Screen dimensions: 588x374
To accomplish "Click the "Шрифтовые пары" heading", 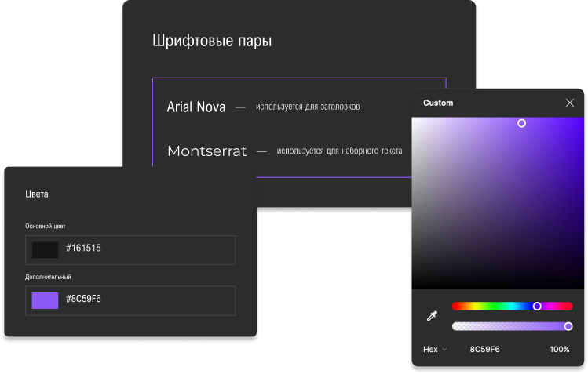I will (x=212, y=41).
